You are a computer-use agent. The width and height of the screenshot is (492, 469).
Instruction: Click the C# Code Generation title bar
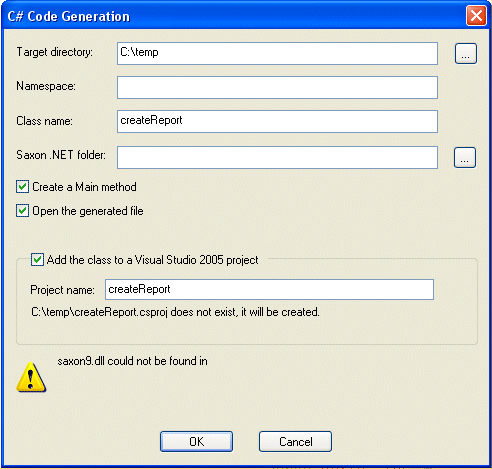pos(233,16)
